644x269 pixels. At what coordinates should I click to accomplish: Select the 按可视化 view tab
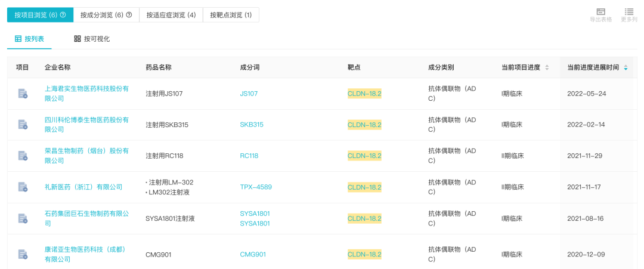92,39
